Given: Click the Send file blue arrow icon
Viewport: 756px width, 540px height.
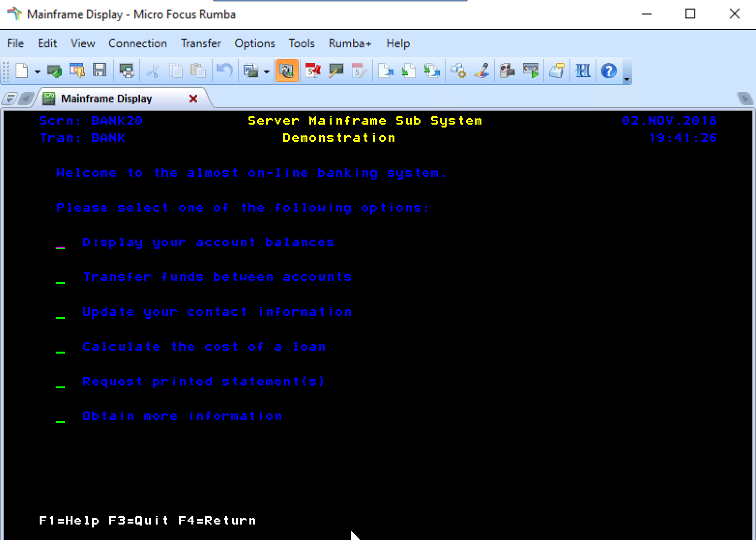Looking at the screenshot, I should pos(386,71).
